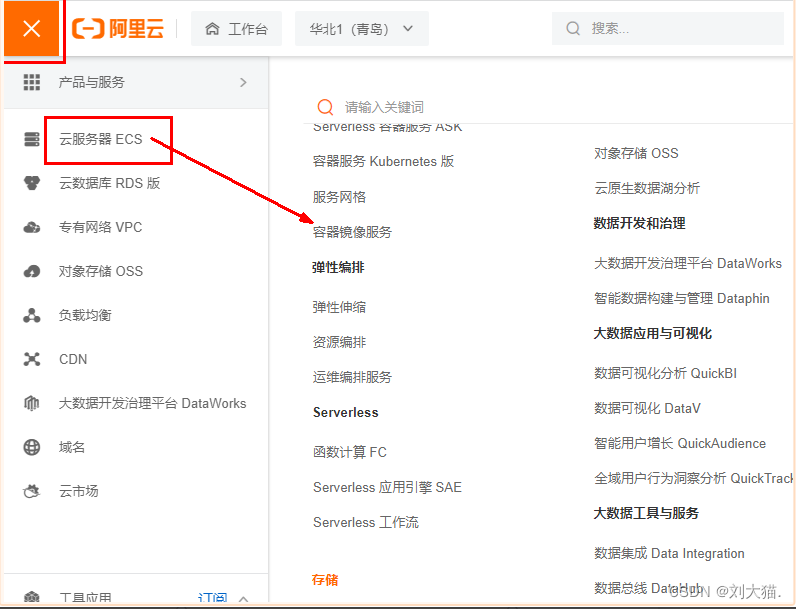Open 函数计算 FC
Image resolution: width=796 pixels, height=609 pixels.
pyautogui.click(x=350, y=452)
